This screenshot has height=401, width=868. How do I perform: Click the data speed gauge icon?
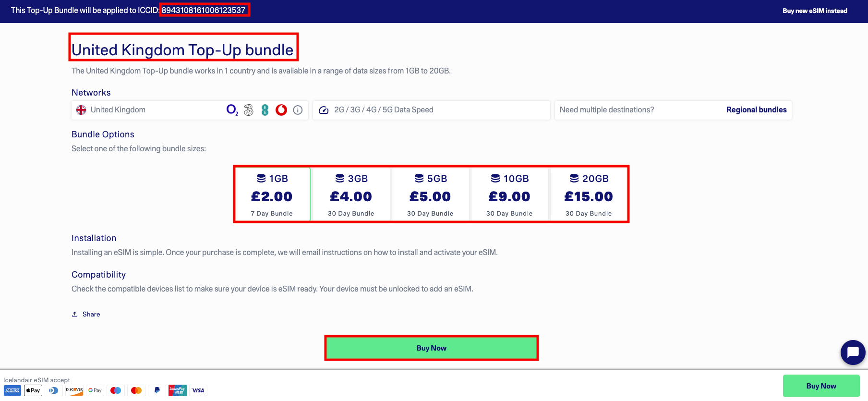click(324, 110)
